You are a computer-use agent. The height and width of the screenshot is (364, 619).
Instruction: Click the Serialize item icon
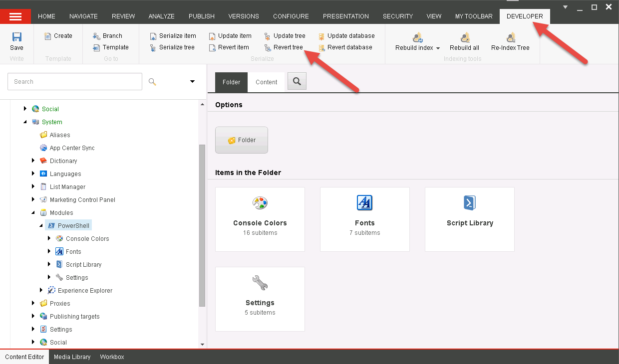(153, 36)
